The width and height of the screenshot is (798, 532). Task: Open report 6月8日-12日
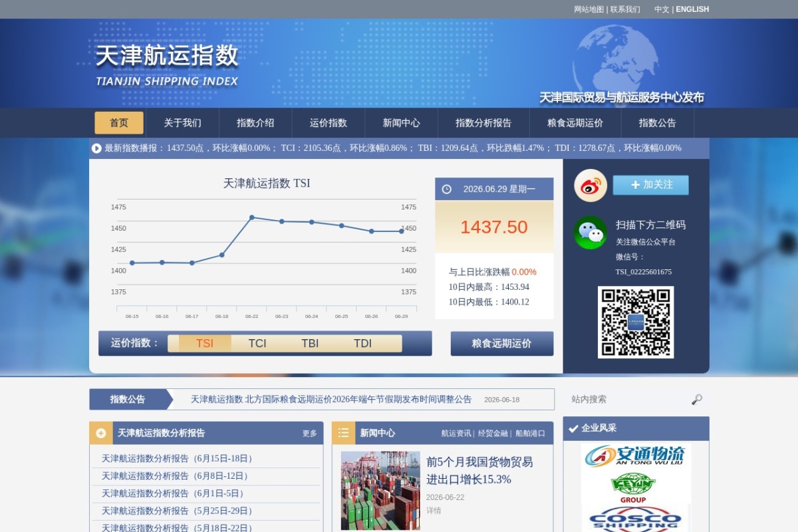177,476
